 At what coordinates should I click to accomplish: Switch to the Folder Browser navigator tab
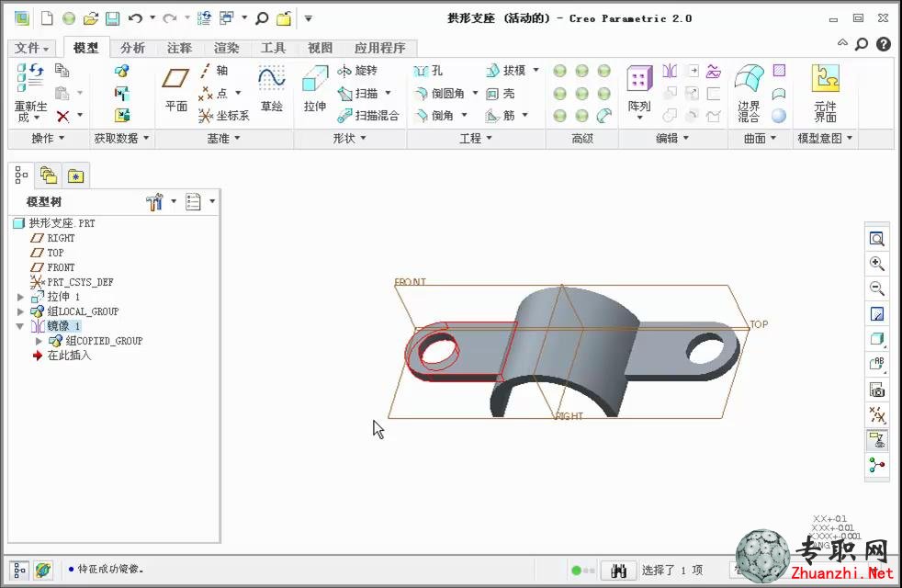(x=49, y=175)
